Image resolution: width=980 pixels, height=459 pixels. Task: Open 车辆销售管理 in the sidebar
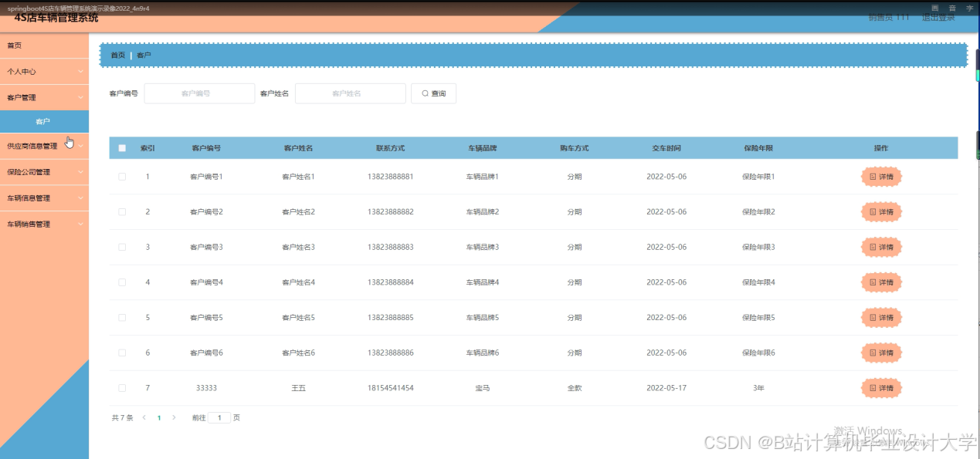pos(44,224)
